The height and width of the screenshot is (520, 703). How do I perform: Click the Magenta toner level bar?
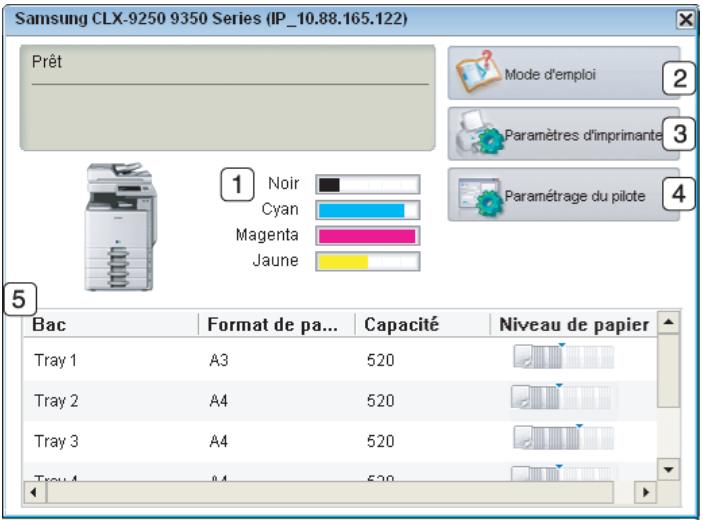pos(368,236)
